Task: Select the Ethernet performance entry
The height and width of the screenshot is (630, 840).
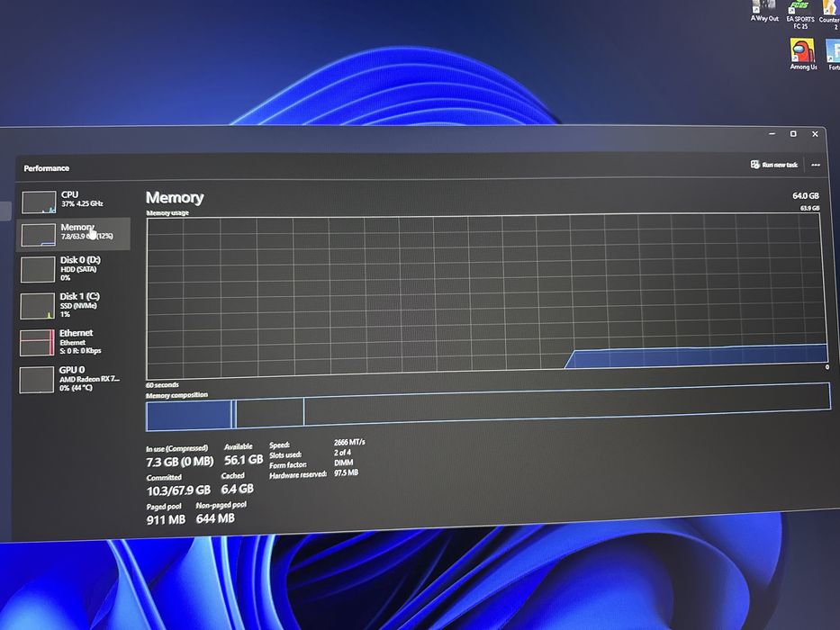Action: coord(74,342)
